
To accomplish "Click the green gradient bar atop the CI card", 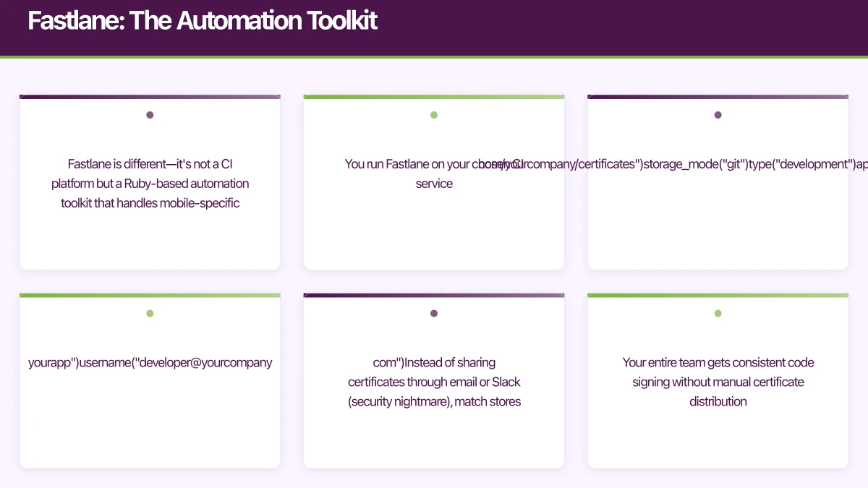I will click(434, 95).
